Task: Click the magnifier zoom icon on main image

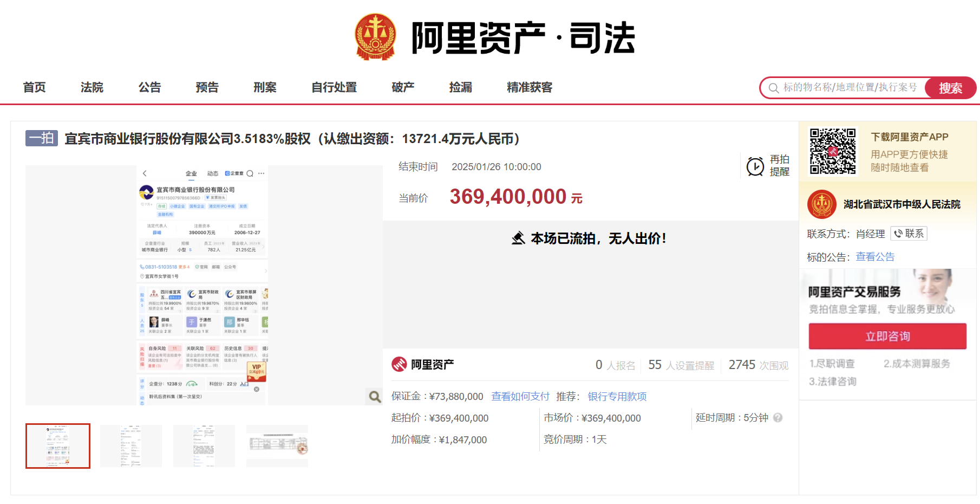Action: [375, 397]
